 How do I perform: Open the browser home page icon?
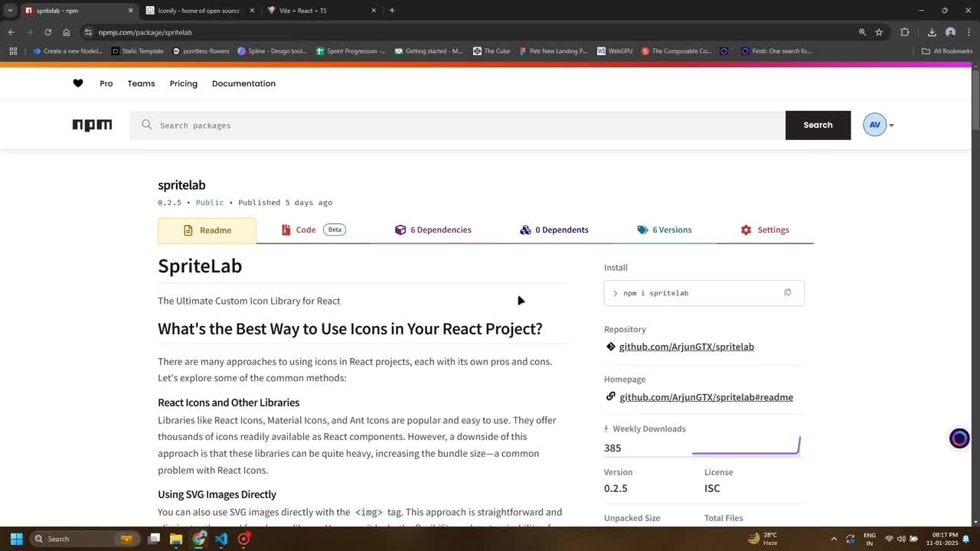click(x=67, y=32)
